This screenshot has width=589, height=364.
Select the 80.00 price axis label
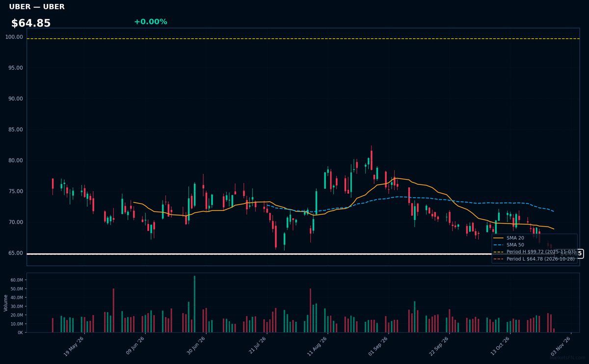tap(16, 160)
